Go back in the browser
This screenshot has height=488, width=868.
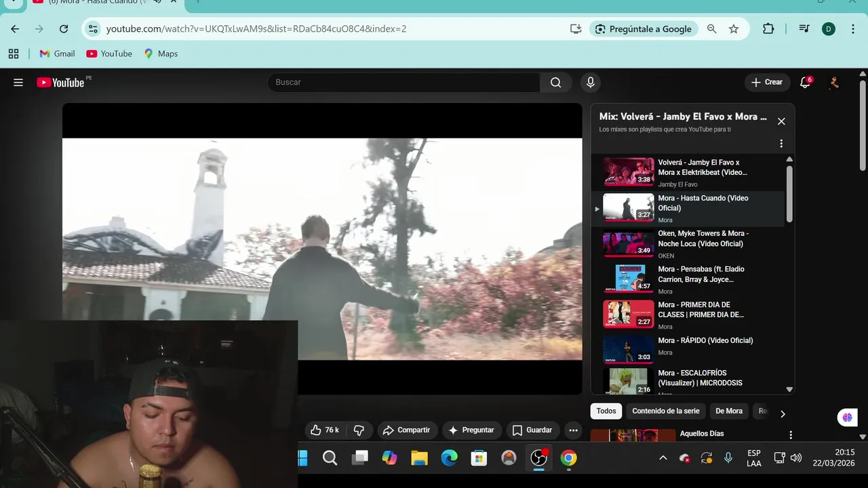[15, 28]
